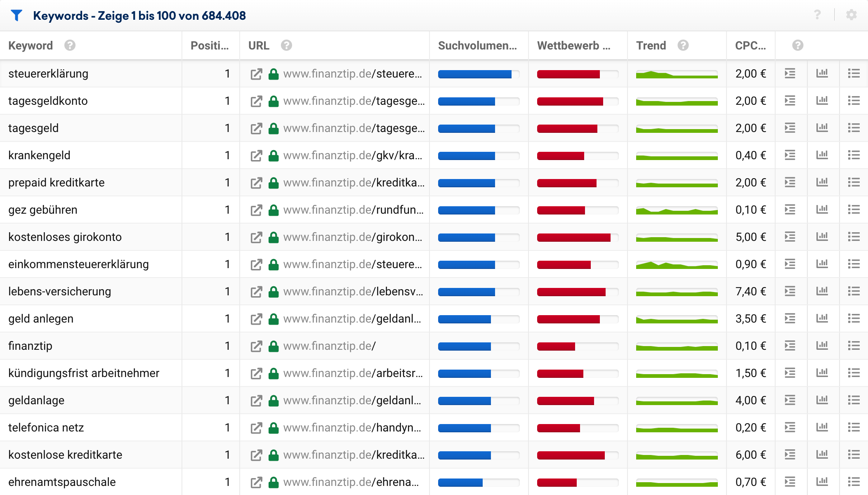Click SERP indent icon for tagesgeldkonto row
Image resolution: width=868 pixels, height=495 pixels.
790,101
